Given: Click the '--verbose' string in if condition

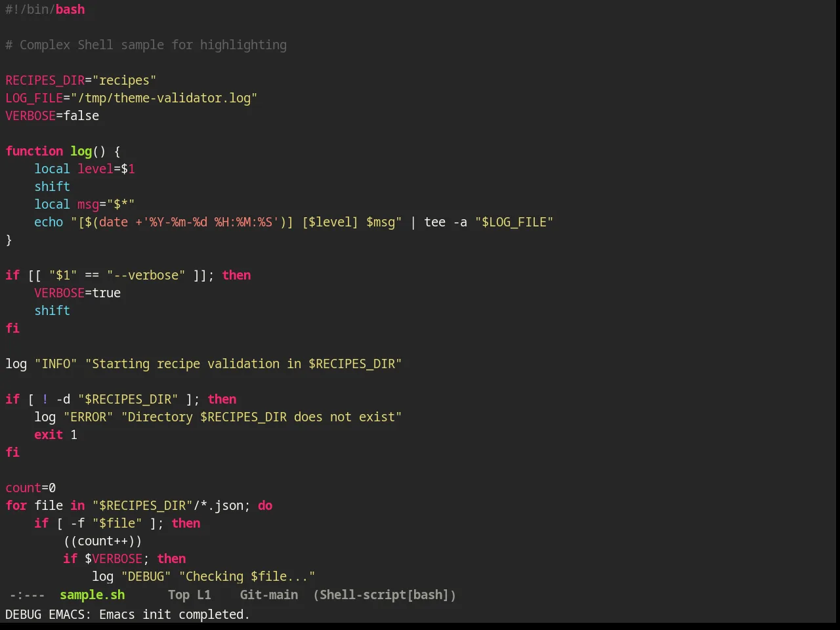Looking at the screenshot, I should [x=146, y=275].
